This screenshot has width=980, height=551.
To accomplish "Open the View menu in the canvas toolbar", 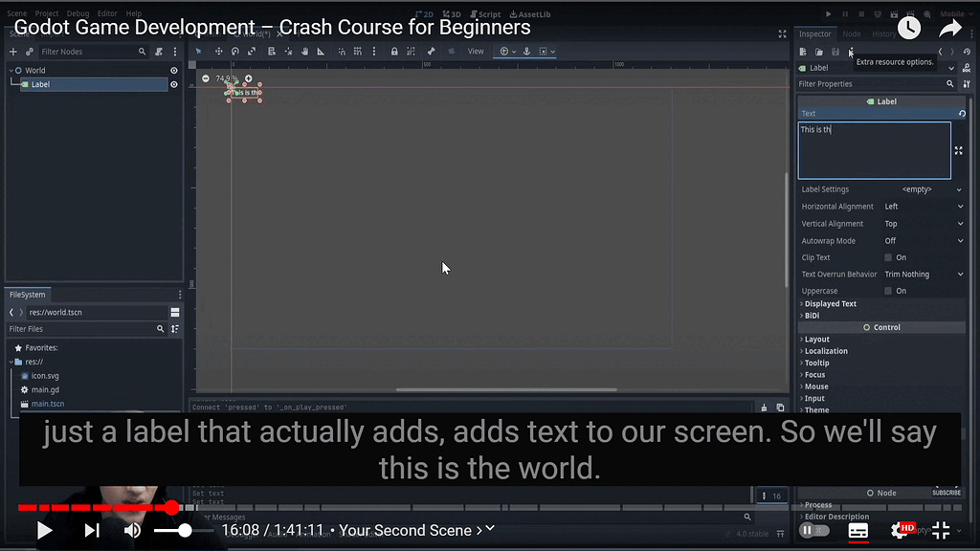I will [476, 52].
